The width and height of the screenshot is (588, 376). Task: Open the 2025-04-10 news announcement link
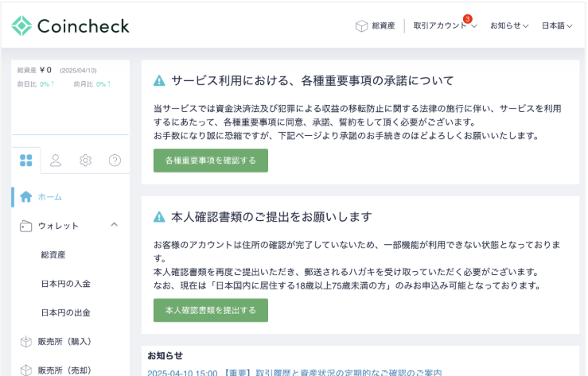[294, 371]
